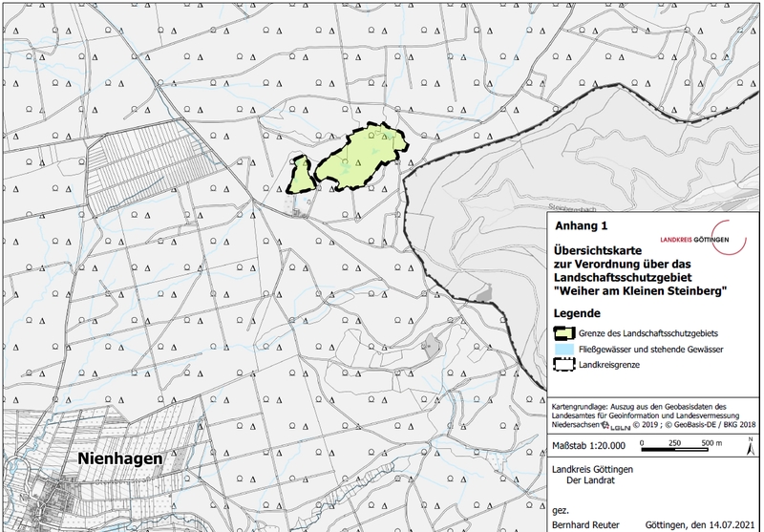Viewport: 764px width, 532px height.
Task: Select the small green protected area polygon
Action: 302,175
